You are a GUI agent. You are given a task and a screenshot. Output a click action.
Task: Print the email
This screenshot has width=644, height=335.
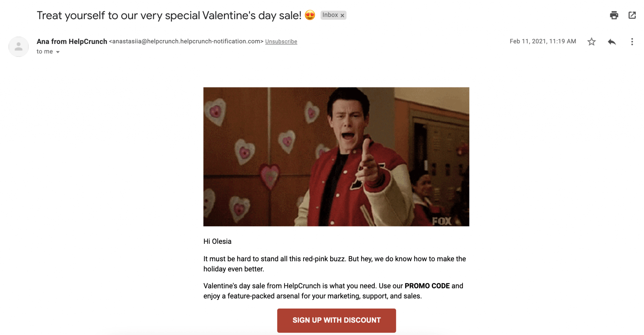coord(613,15)
